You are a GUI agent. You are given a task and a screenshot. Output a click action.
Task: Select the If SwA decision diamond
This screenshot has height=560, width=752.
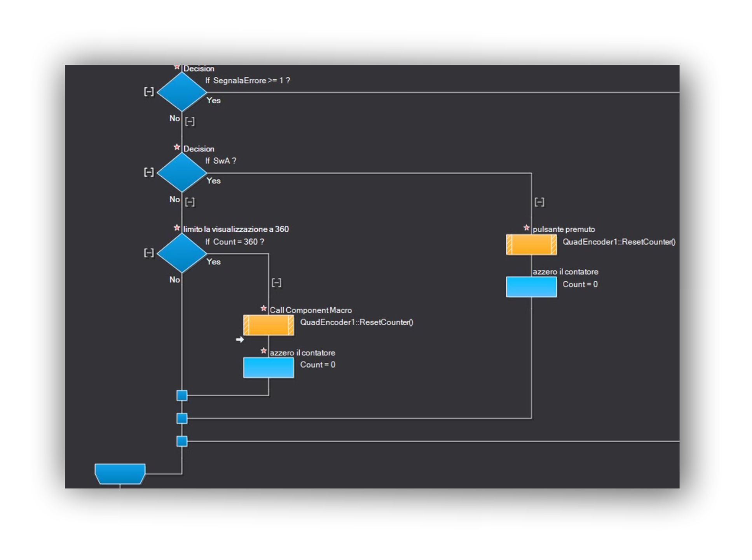[181, 172]
